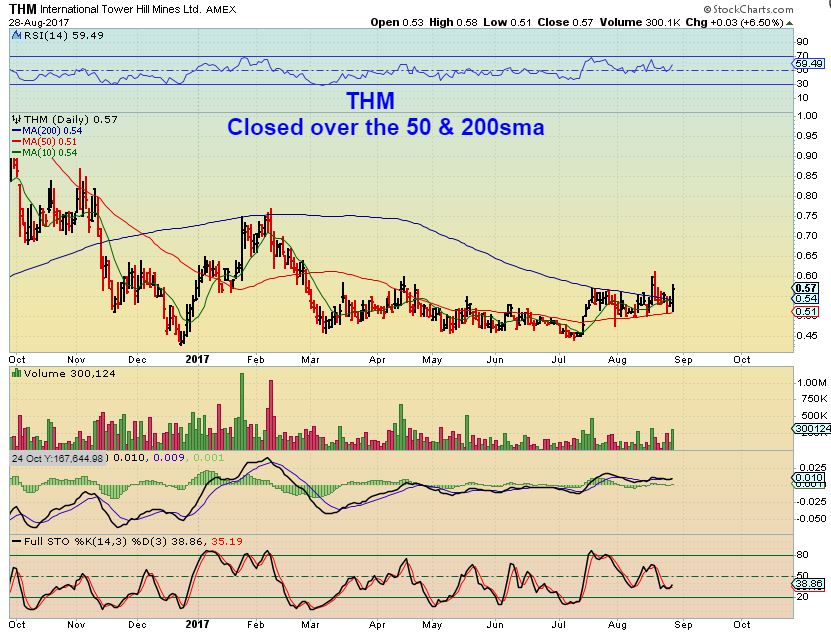831x634 pixels.
Task: Click the red-outlined 0.51 MA(50) tag on the price axis
Action: [x=806, y=312]
